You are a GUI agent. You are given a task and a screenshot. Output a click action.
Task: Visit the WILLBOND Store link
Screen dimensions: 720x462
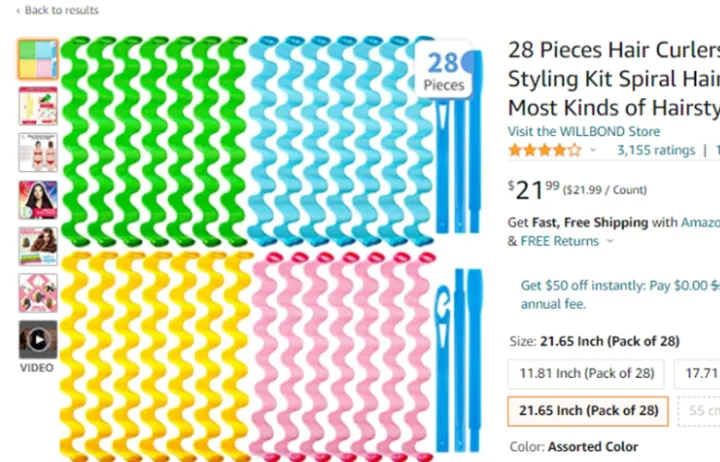584,131
